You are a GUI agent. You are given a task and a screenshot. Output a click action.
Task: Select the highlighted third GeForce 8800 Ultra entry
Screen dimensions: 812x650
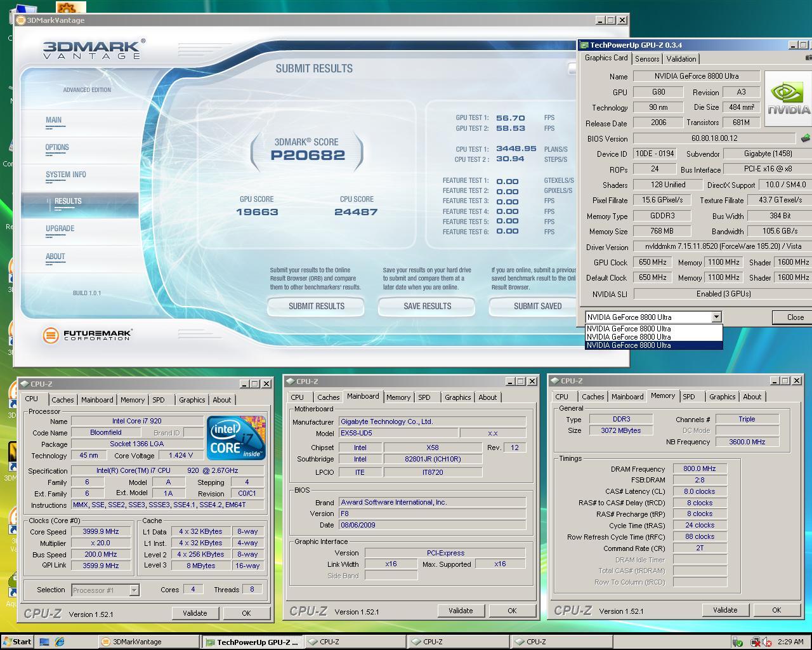[x=653, y=345]
